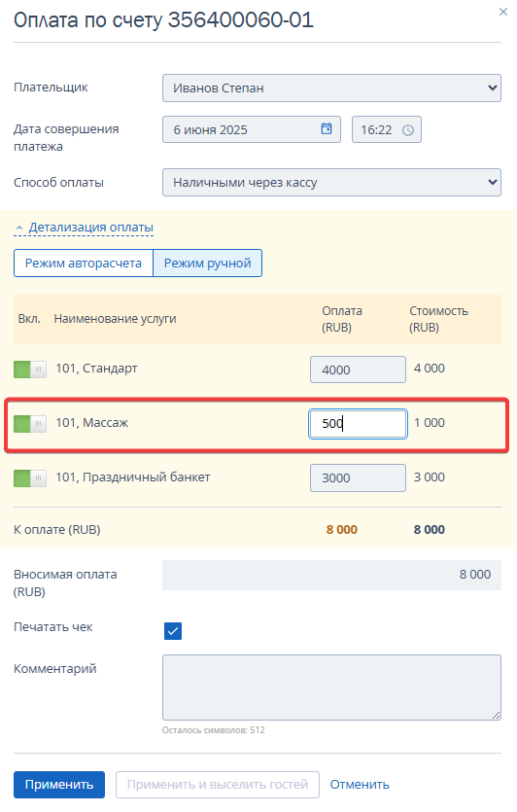Click the caret icon beside Детализация оплаты
Image resolution: width=517 pixels, height=812 pixels.
click(x=19, y=228)
